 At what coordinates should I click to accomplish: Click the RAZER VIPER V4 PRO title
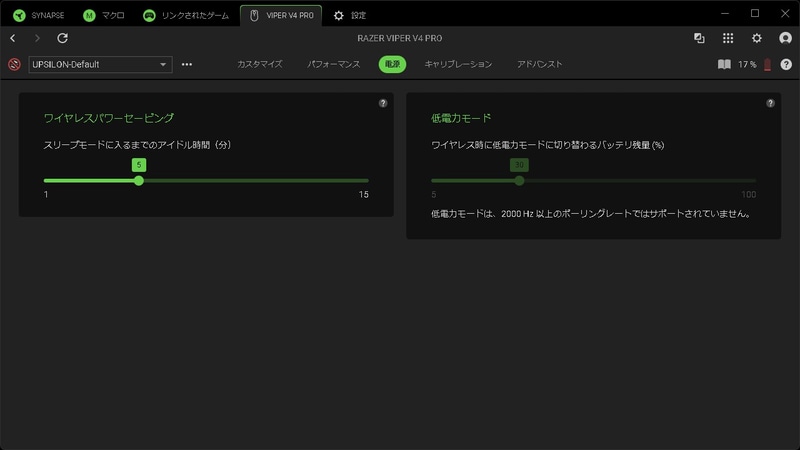(399, 38)
